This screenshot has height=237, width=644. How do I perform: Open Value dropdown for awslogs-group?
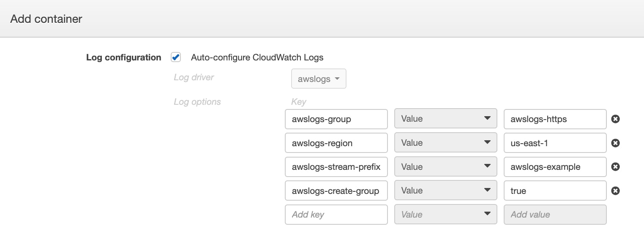pyautogui.click(x=446, y=119)
